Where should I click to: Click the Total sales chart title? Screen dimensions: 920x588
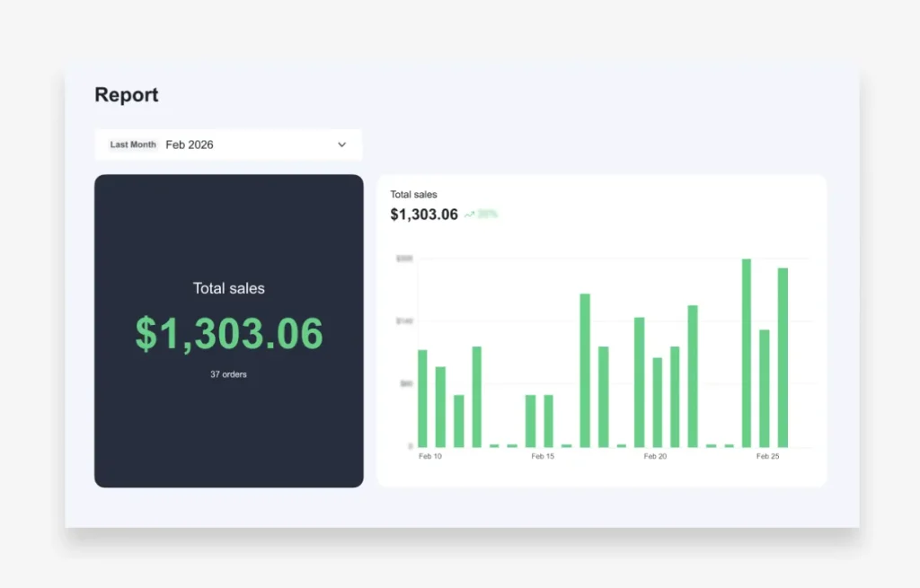(413, 194)
